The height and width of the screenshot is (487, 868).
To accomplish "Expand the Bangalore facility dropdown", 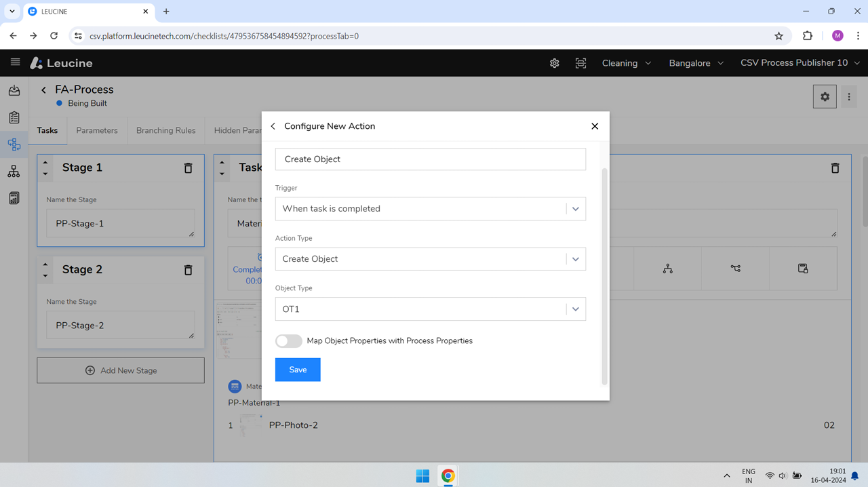I will click(696, 63).
